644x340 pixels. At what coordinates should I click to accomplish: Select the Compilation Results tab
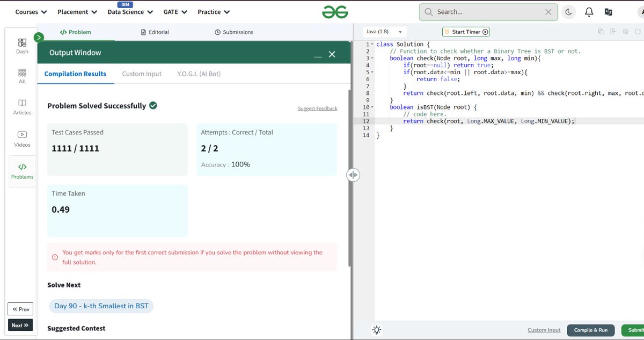pyautogui.click(x=75, y=74)
